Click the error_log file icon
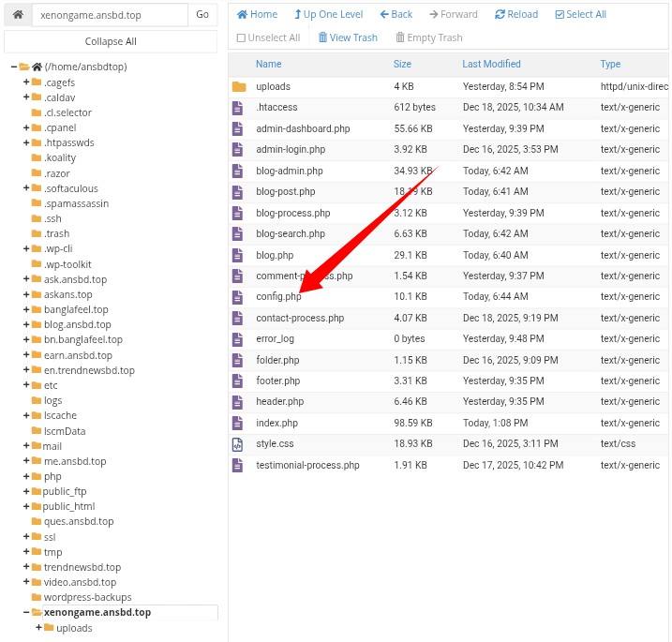 237,339
